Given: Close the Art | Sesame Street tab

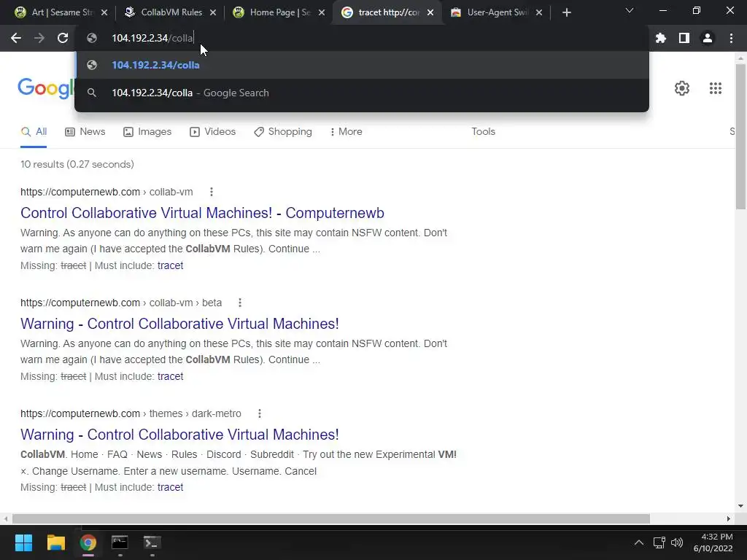Looking at the screenshot, I should 105,12.
